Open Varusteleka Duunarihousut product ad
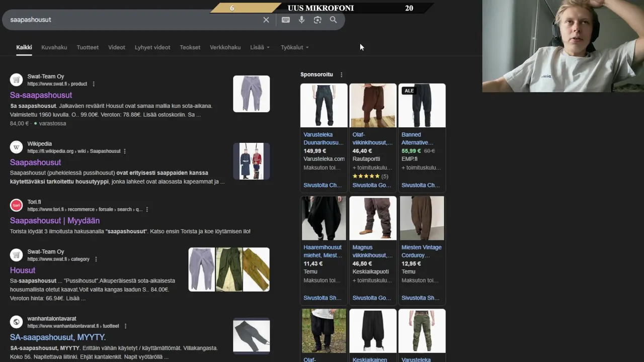 coord(324,138)
